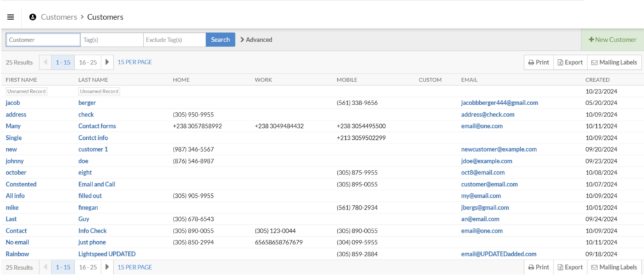Select top pagination page 16 - 25
The height and width of the screenshot is (279, 644).
(88, 62)
